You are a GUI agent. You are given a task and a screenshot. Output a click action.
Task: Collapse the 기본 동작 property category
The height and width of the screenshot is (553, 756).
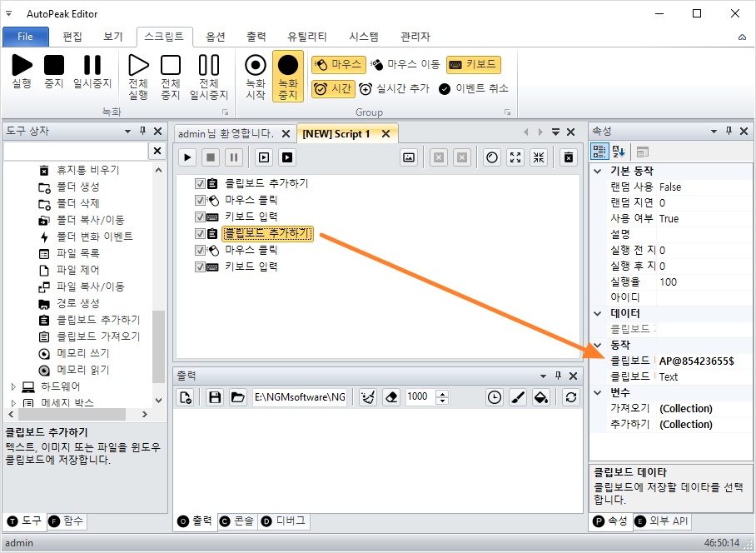[x=598, y=171]
